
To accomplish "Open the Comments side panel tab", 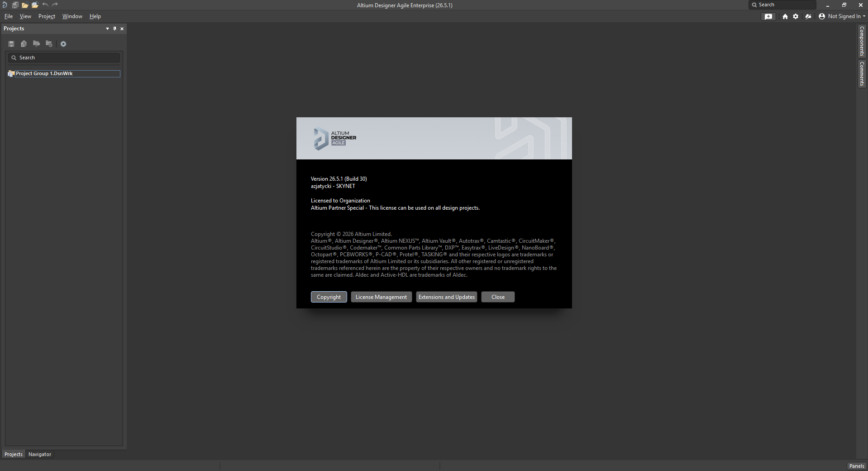I will [862, 74].
